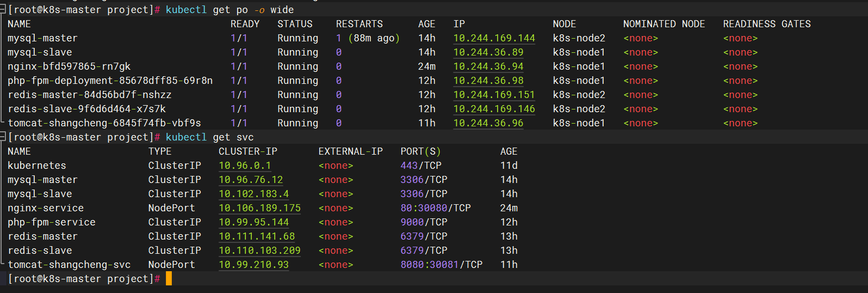Open cluster IP link 10.106.189.175
The width and height of the screenshot is (868, 293).
(x=259, y=208)
